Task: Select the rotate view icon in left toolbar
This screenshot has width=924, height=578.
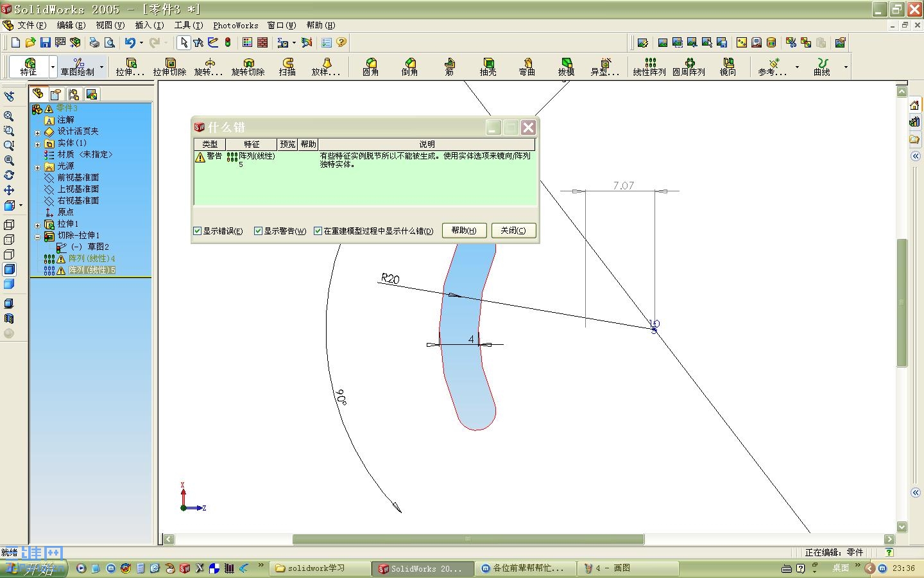Action: [9, 175]
